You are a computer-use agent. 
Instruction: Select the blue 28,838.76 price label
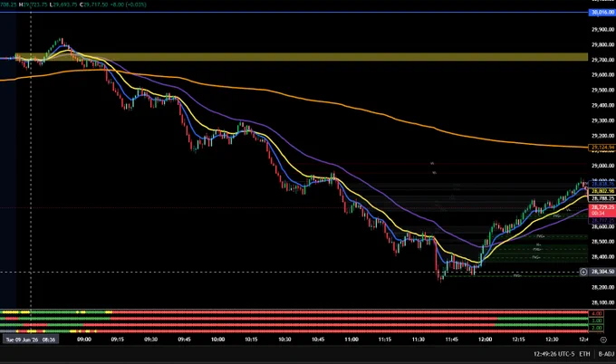tap(602, 184)
